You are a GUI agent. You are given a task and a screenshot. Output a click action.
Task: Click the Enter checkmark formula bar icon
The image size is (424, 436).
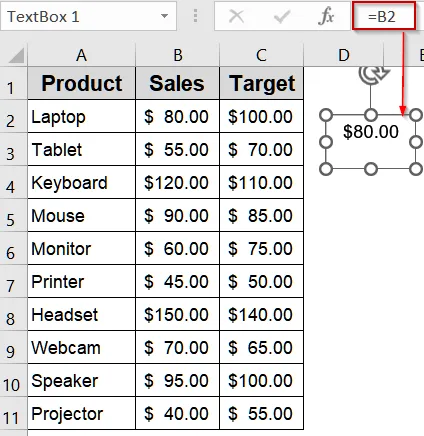click(282, 16)
